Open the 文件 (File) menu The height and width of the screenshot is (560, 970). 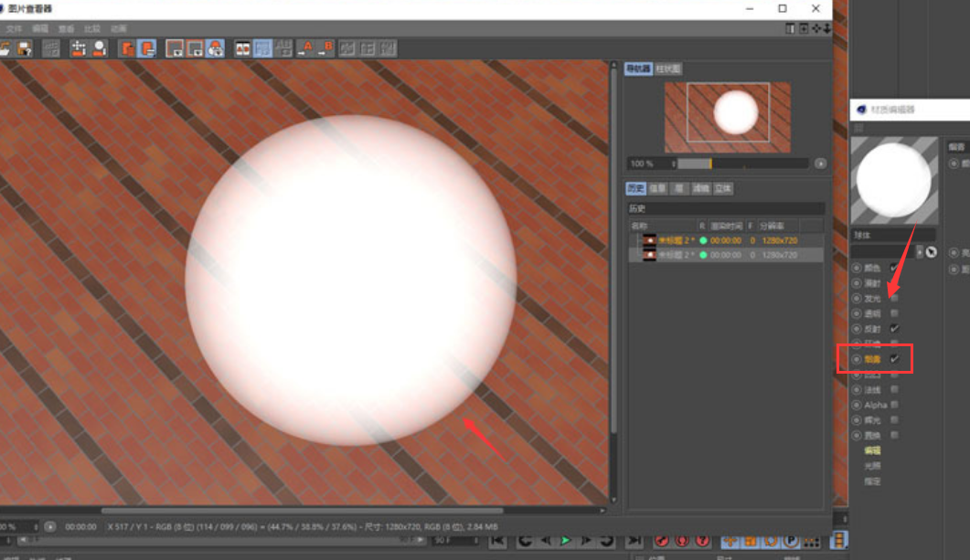[14, 29]
